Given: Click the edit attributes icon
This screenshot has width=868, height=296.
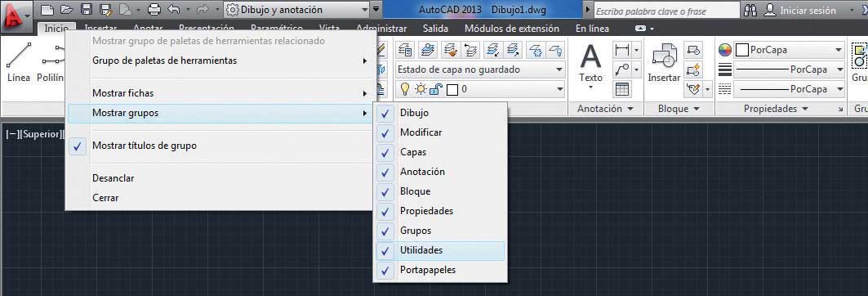Looking at the screenshot, I should [x=692, y=88].
